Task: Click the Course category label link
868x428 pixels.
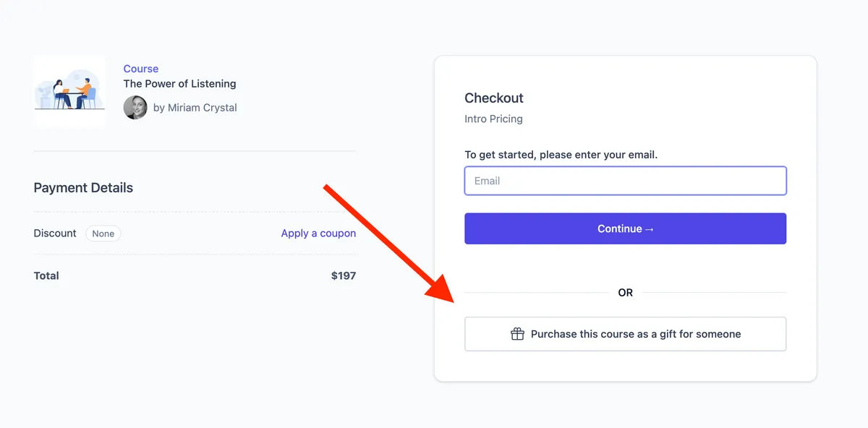Action: point(140,69)
